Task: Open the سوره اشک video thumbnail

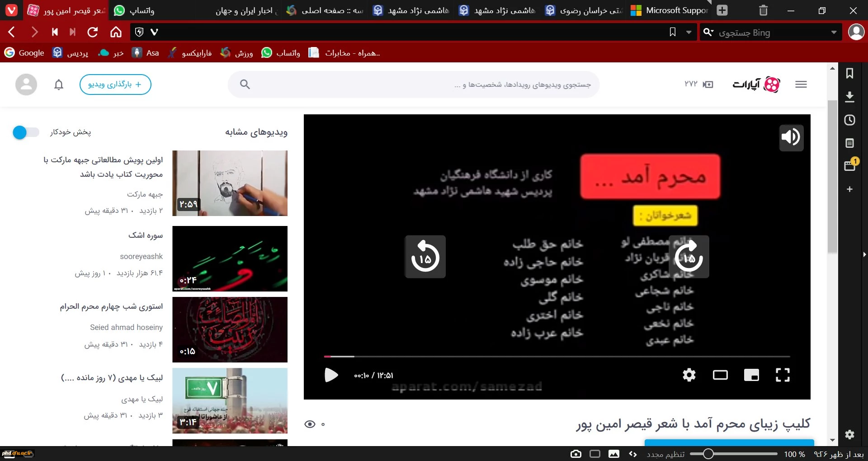Action: tap(230, 259)
